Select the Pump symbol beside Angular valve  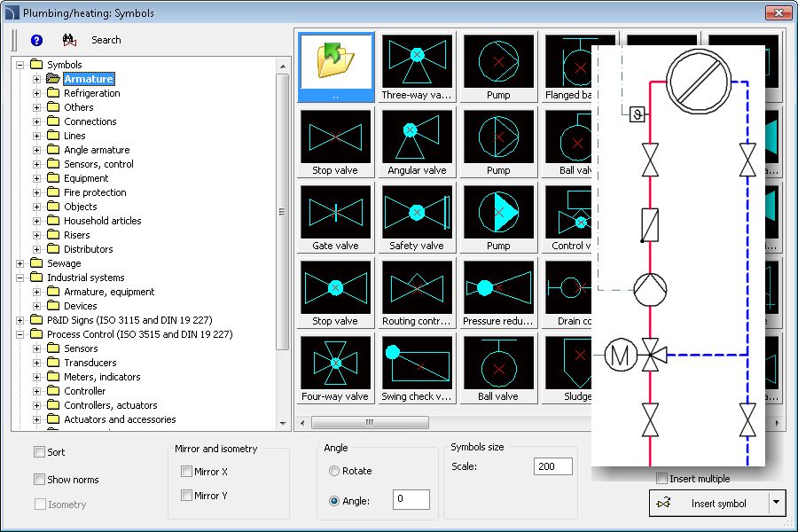(498, 143)
